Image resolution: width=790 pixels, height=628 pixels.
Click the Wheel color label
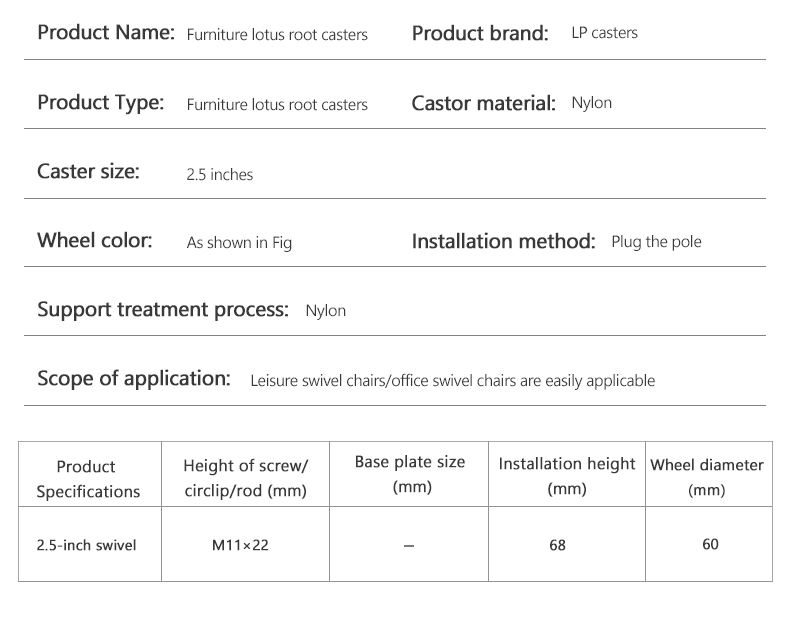click(x=94, y=241)
